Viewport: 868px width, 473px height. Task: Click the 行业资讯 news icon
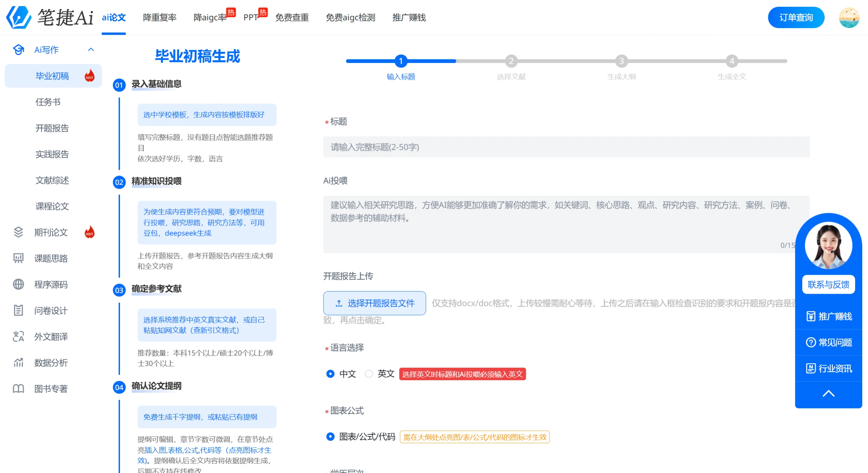pyautogui.click(x=811, y=368)
